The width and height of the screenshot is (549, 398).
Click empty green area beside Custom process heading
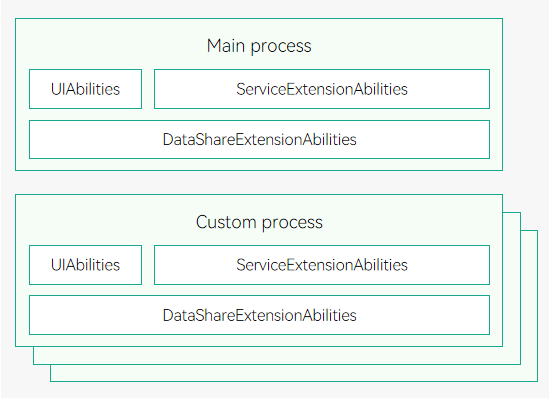(x=105, y=222)
